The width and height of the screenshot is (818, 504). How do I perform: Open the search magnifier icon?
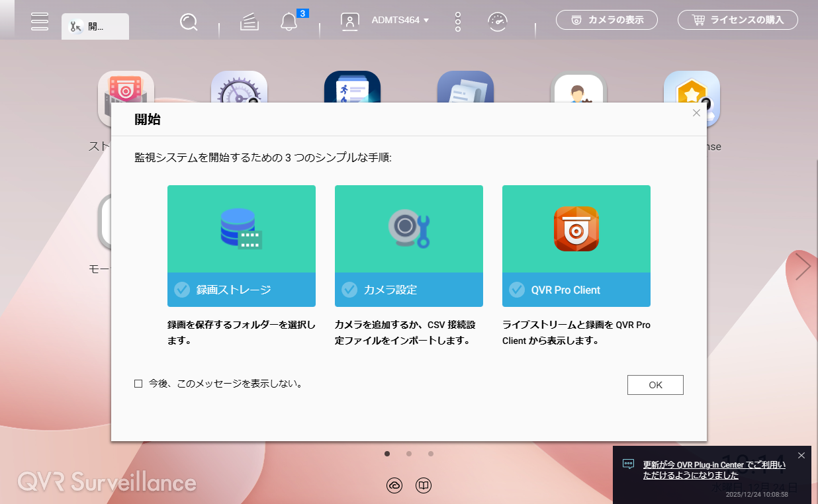click(x=189, y=22)
